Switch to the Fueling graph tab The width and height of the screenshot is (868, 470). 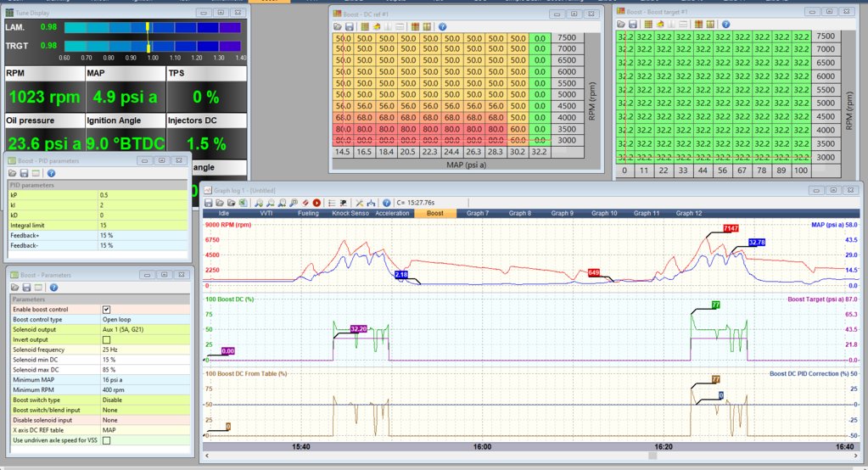[308, 213]
